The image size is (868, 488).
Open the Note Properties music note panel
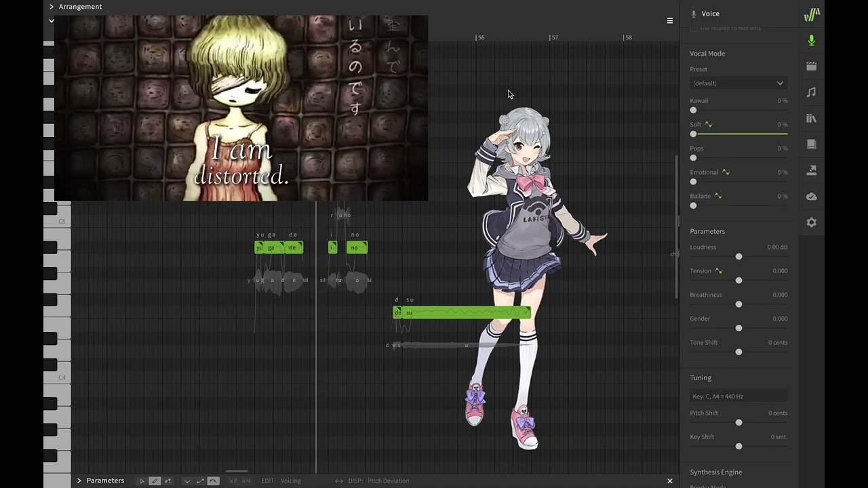(811, 92)
